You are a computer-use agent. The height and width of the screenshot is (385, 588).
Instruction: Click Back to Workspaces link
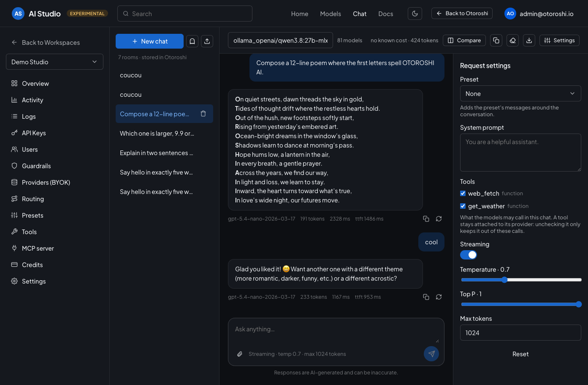[x=46, y=42]
